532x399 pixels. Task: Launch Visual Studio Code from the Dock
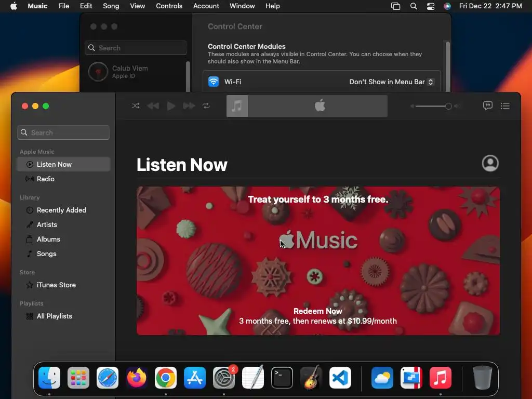click(x=340, y=378)
